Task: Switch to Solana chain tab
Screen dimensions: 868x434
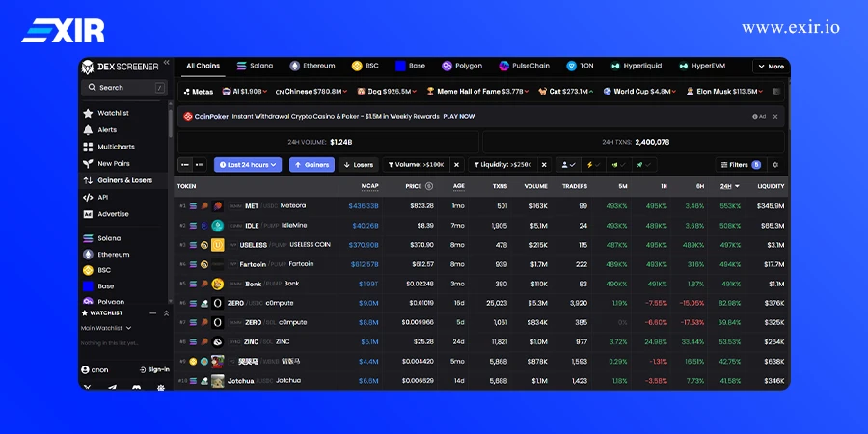Action: pyautogui.click(x=255, y=66)
